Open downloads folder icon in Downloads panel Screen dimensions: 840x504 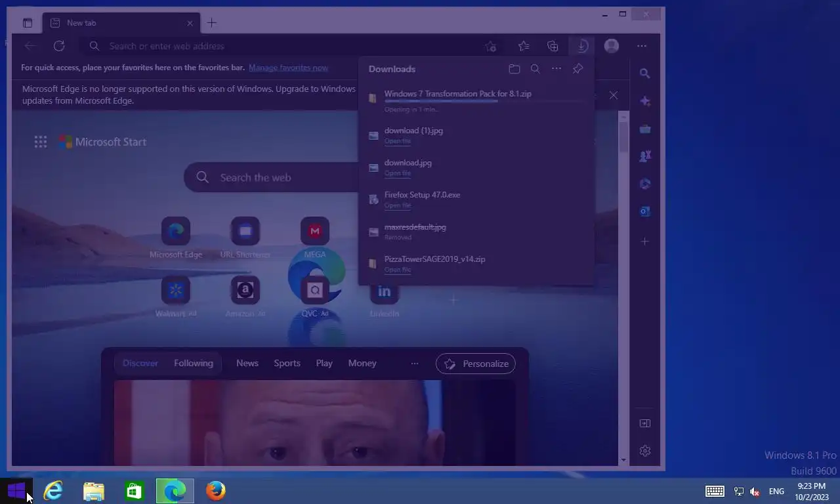[514, 69]
